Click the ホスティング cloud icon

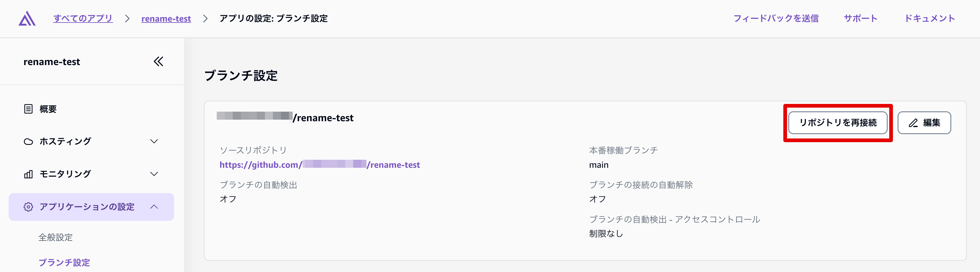(x=28, y=142)
